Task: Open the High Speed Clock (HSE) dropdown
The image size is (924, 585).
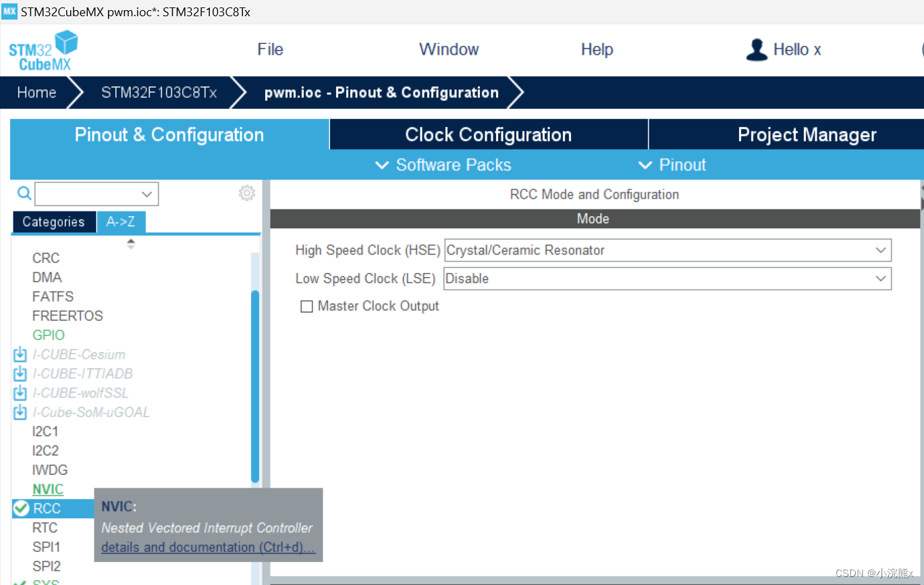Action: [668, 250]
